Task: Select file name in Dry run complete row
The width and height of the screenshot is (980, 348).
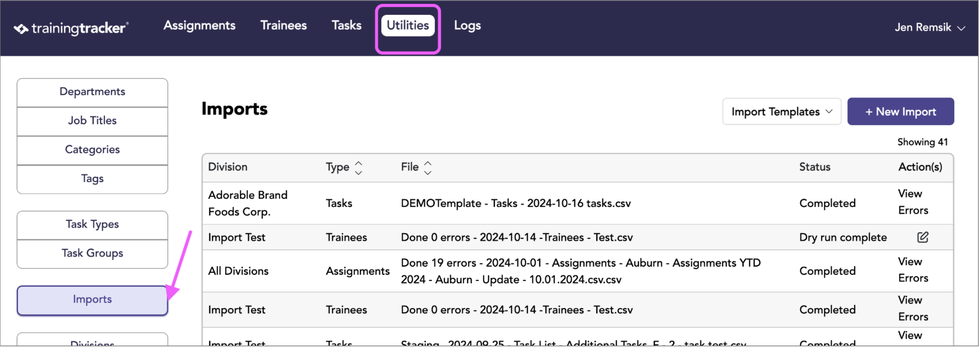Action: pyautogui.click(x=517, y=238)
